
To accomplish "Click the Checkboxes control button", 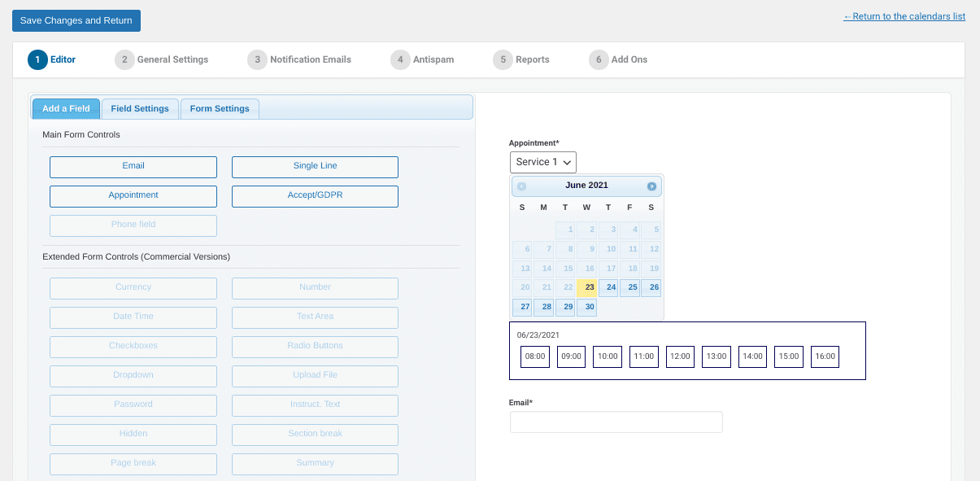I will pyautogui.click(x=133, y=347).
